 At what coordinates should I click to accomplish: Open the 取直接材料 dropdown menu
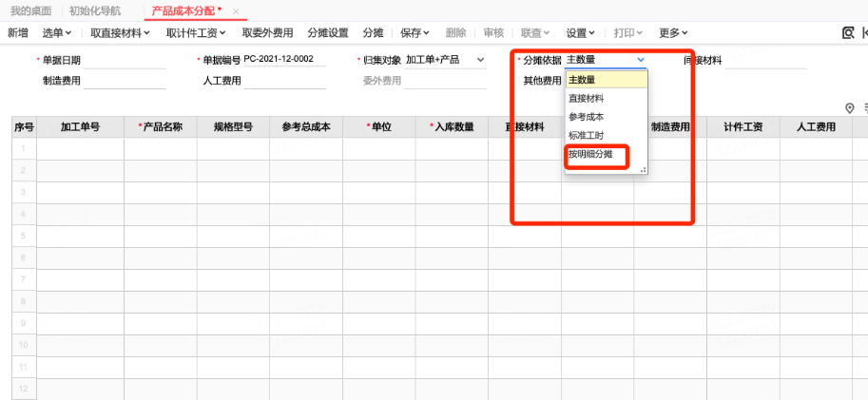tap(123, 33)
